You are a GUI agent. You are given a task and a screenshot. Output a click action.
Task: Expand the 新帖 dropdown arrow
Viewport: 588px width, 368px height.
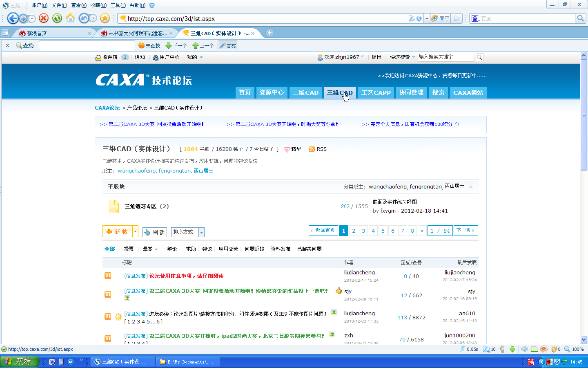click(x=136, y=232)
